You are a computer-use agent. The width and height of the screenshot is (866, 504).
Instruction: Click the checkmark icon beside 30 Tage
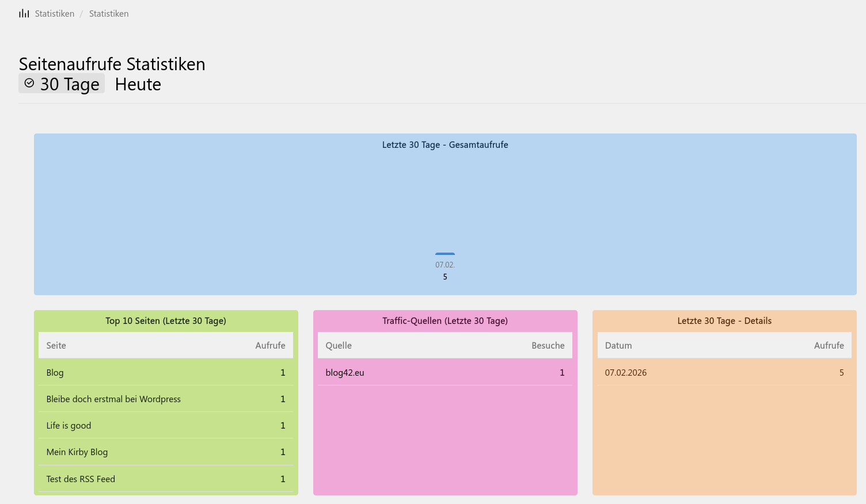point(29,83)
